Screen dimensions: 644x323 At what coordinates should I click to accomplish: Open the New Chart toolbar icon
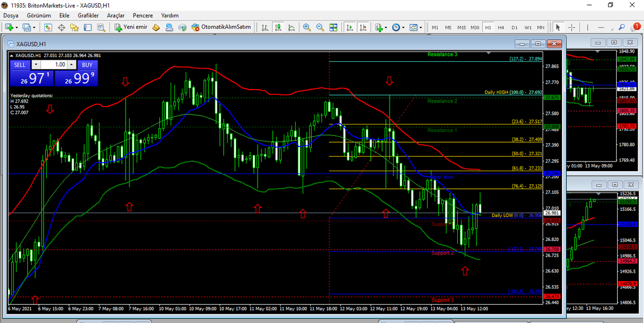(x=10, y=27)
